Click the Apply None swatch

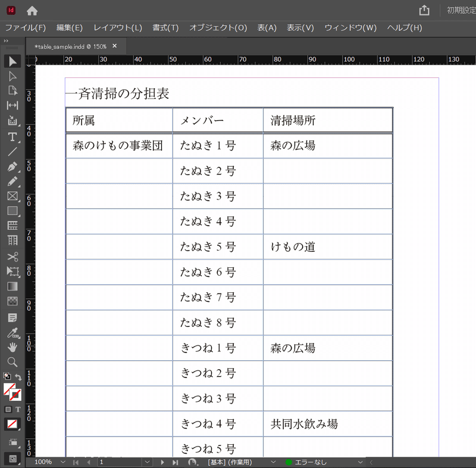coord(12,424)
